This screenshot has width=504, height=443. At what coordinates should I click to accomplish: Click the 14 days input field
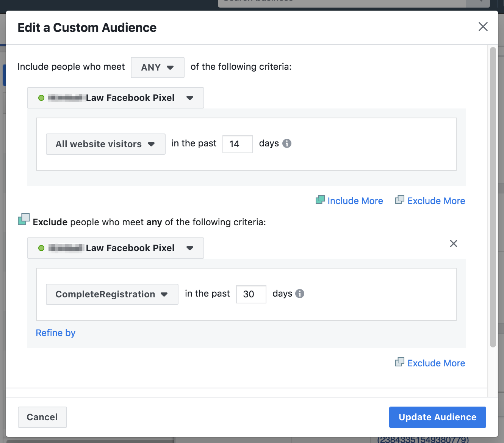pos(237,144)
